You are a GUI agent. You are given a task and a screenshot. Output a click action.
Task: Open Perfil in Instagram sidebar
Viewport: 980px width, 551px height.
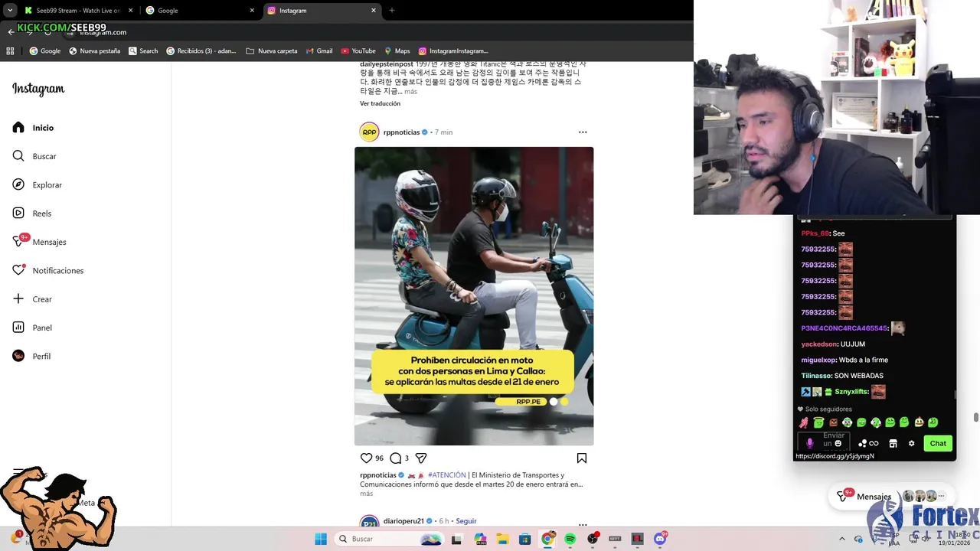tap(31, 356)
